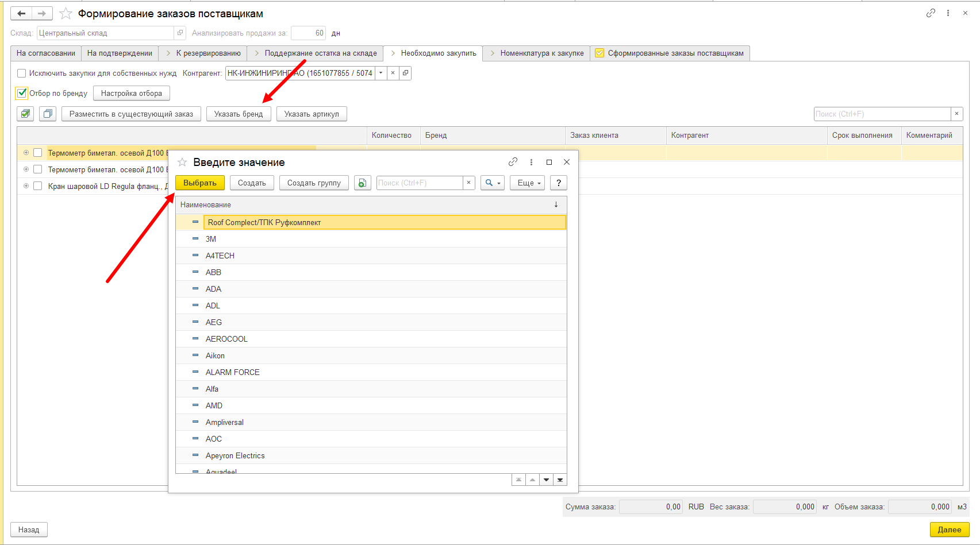Expand the Кран шаровой row
The height and width of the screenshot is (545, 980).
click(x=26, y=186)
